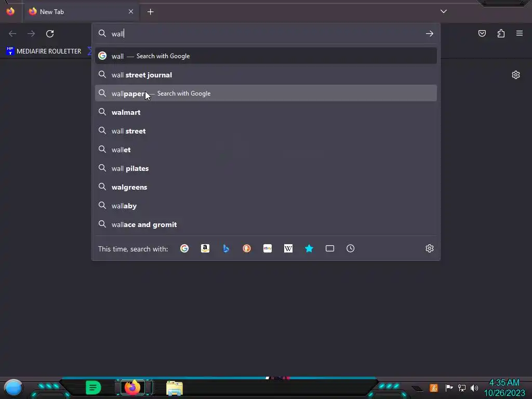
Task: Open the clock showing 4:35 AM
Action: (504, 388)
